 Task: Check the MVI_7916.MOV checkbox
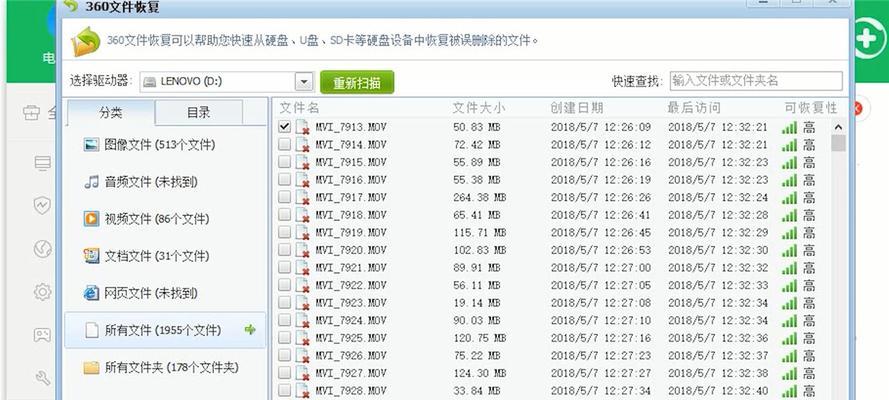pos(285,180)
